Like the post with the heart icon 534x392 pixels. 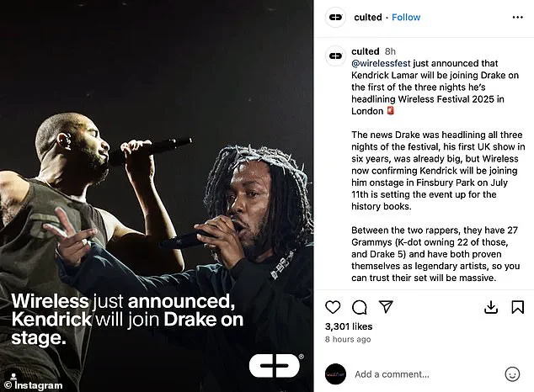point(333,307)
